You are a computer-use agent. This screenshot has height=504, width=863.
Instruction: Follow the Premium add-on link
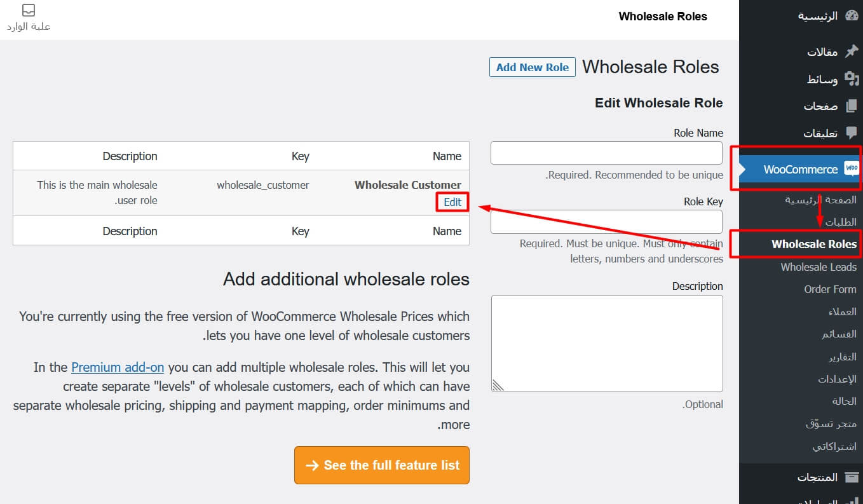pyautogui.click(x=118, y=367)
